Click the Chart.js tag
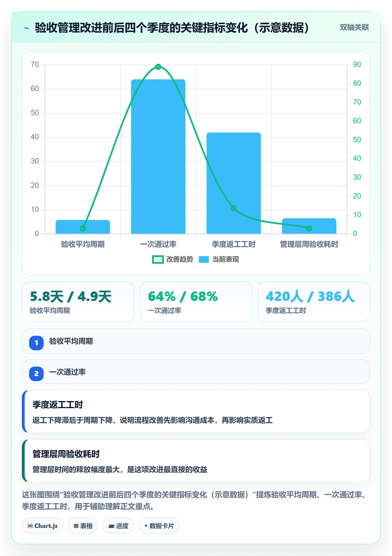This screenshot has width=392, height=556. 43,526
